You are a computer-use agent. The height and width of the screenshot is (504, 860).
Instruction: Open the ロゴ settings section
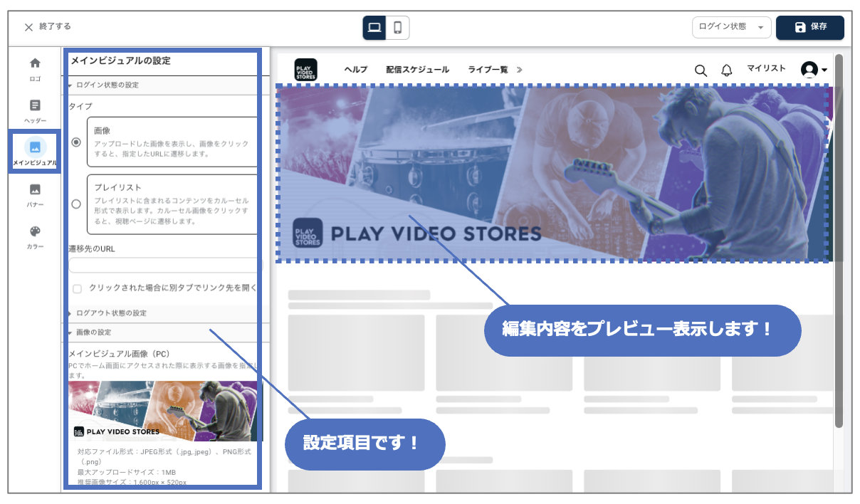tap(35, 69)
